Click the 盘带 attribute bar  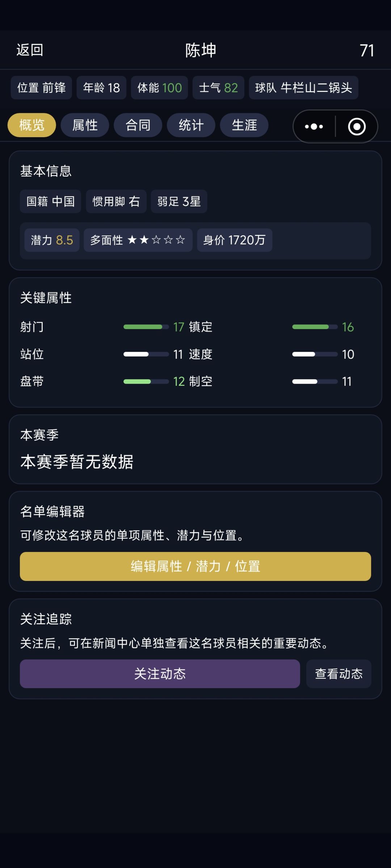tap(146, 382)
